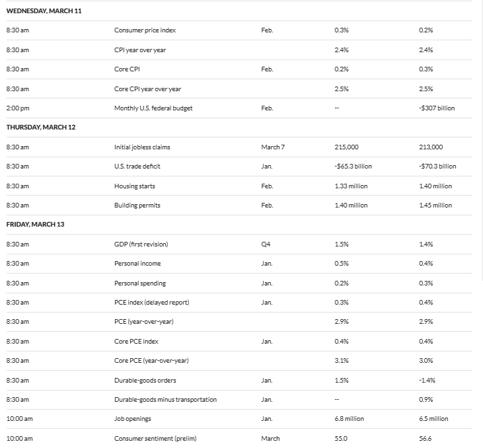Select the Thursday, March 12 date header
Image resolution: width=483 pixels, height=448 pixels.
pos(41,128)
